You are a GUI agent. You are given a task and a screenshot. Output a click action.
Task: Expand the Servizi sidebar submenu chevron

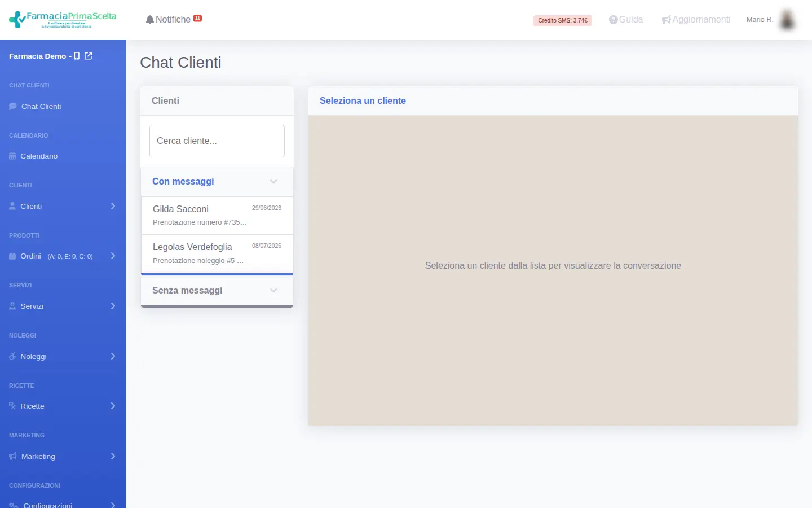(x=113, y=306)
